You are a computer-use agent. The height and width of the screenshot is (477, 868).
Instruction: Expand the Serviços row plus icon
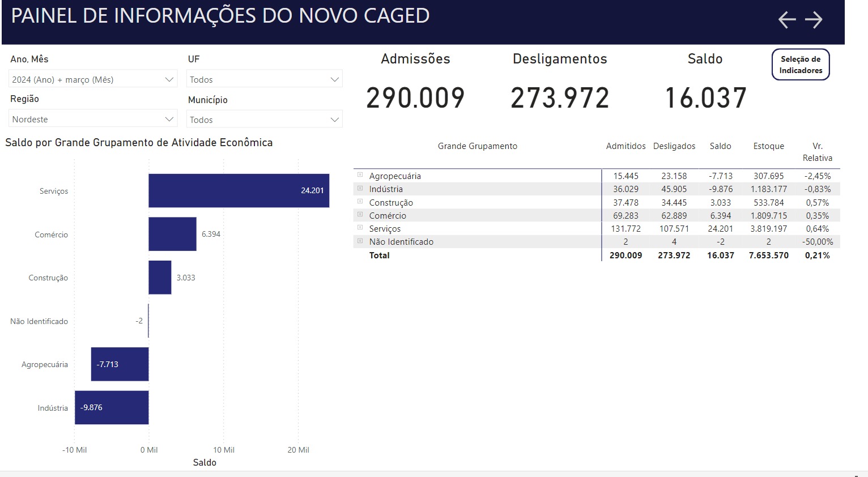(x=360, y=228)
